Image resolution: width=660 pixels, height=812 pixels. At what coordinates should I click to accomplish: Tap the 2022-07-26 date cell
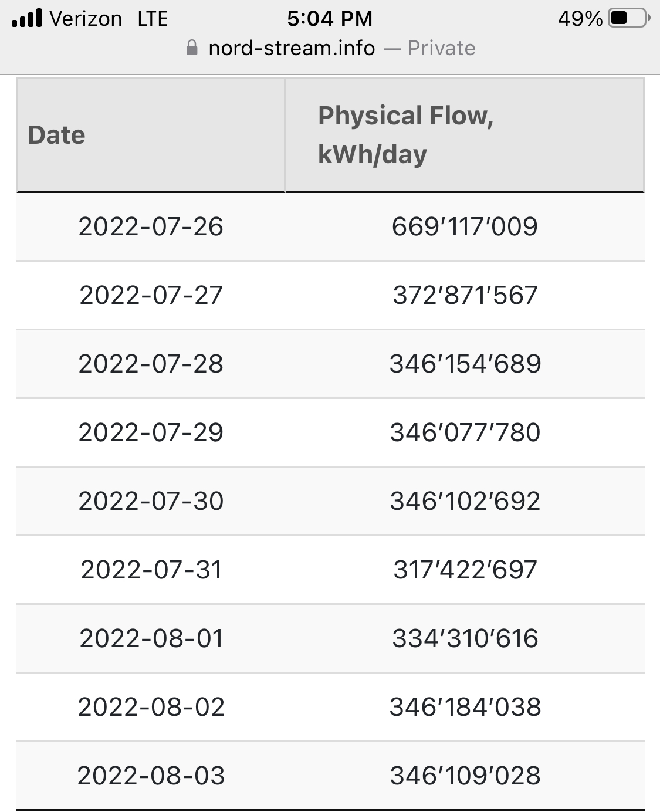[151, 227]
